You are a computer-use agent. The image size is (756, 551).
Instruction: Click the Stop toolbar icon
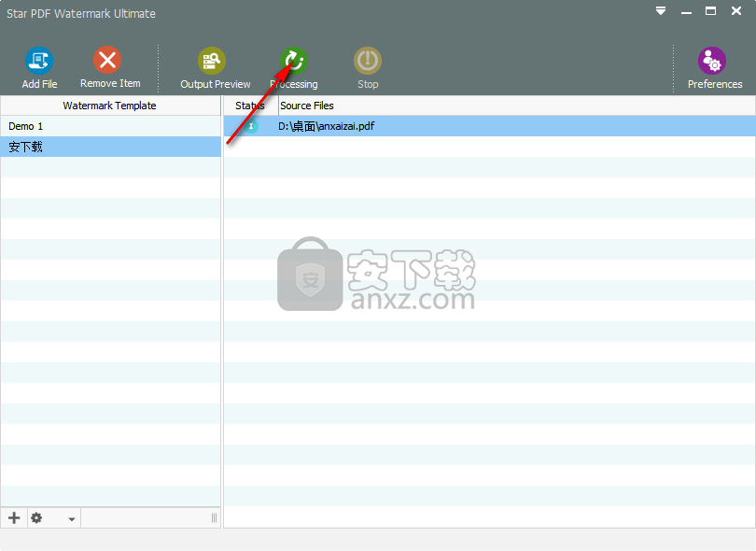pos(368,61)
